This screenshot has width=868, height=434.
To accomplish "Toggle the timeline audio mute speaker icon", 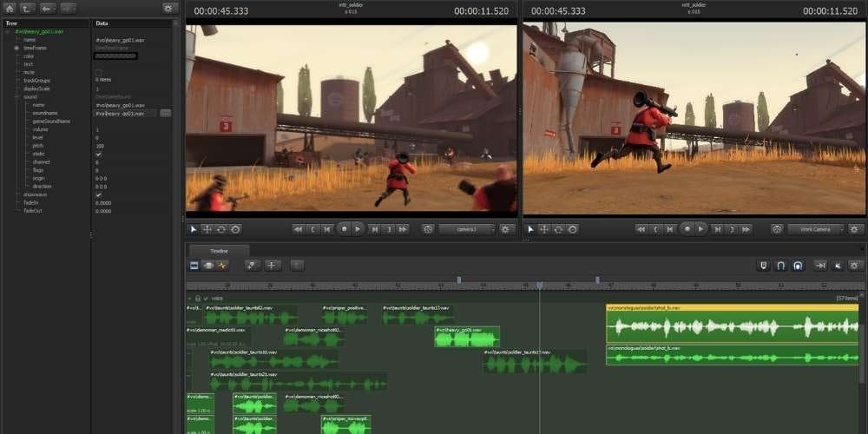I will (x=838, y=266).
